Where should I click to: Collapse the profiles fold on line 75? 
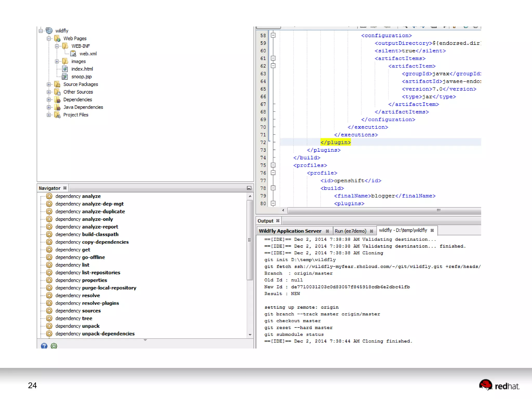(273, 165)
